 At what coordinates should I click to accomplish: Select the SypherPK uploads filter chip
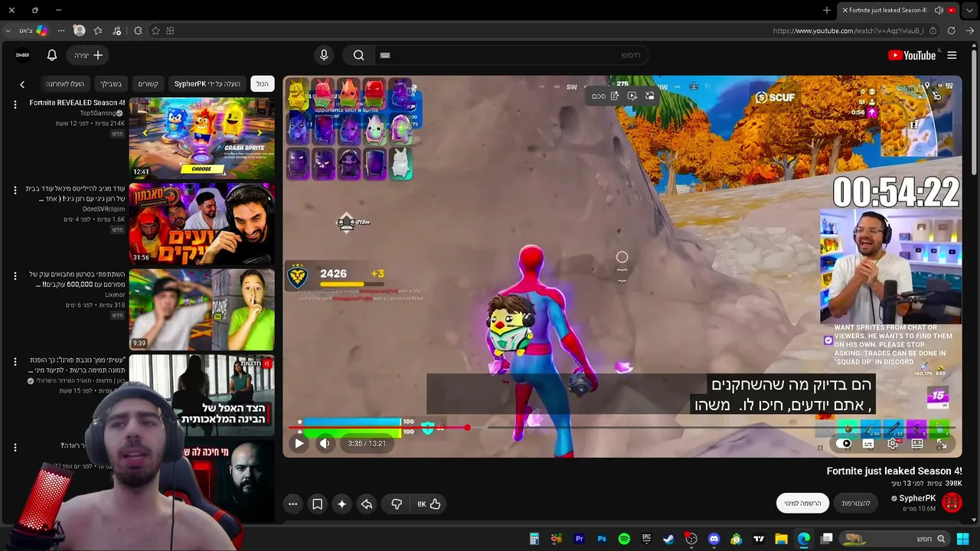207,83
